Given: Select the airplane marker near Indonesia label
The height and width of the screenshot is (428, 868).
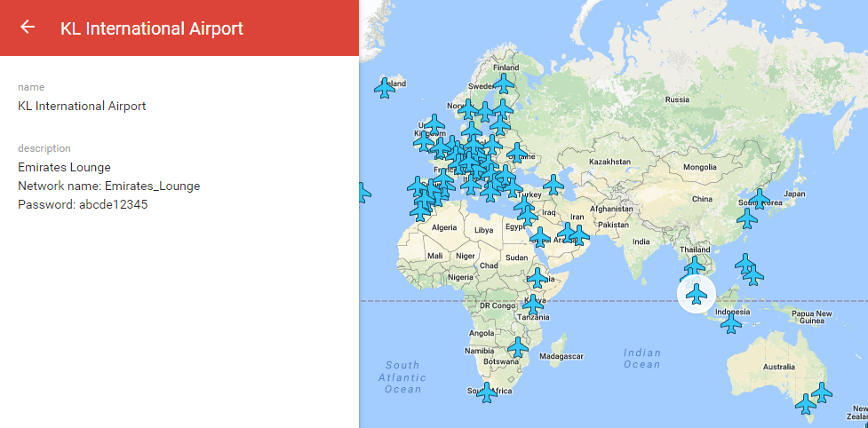Looking at the screenshot, I should (731, 323).
